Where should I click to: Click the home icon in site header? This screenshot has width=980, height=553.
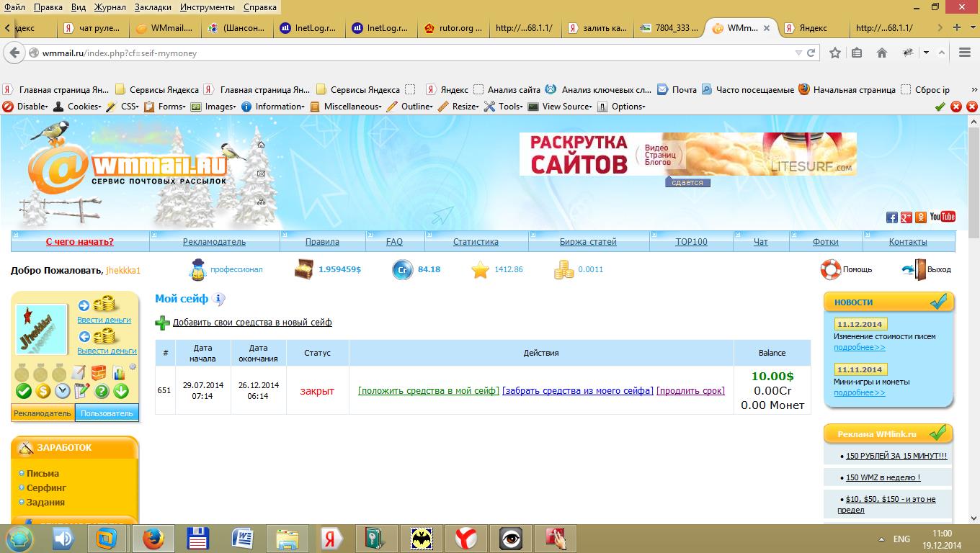(x=261, y=145)
